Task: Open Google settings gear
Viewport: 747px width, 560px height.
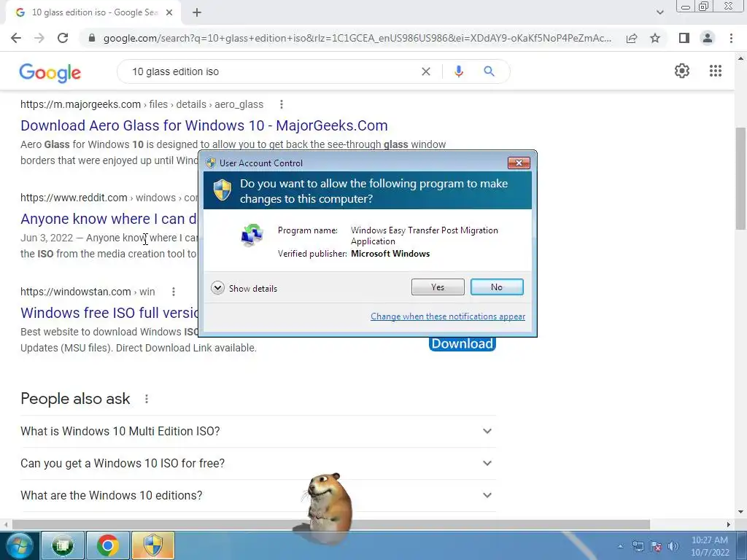Action: tap(682, 71)
